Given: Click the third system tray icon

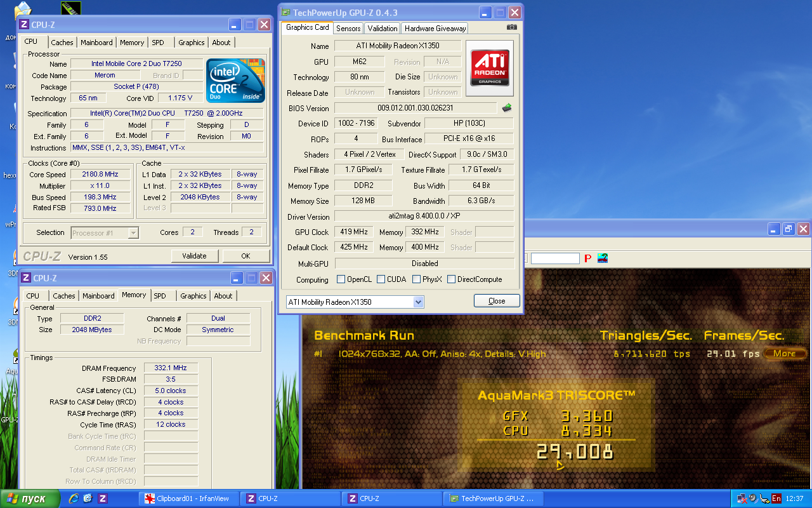Looking at the screenshot, I should click(764, 498).
